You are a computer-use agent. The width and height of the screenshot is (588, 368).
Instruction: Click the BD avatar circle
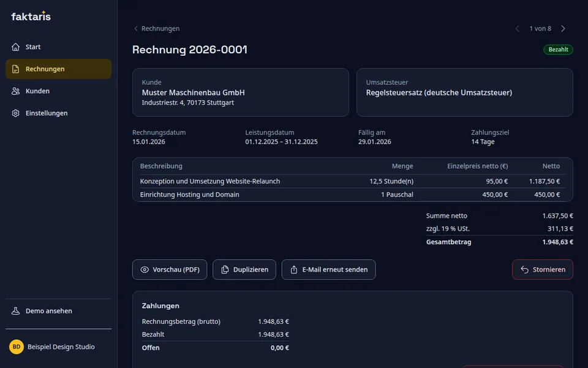pyautogui.click(x=16, y=347)
